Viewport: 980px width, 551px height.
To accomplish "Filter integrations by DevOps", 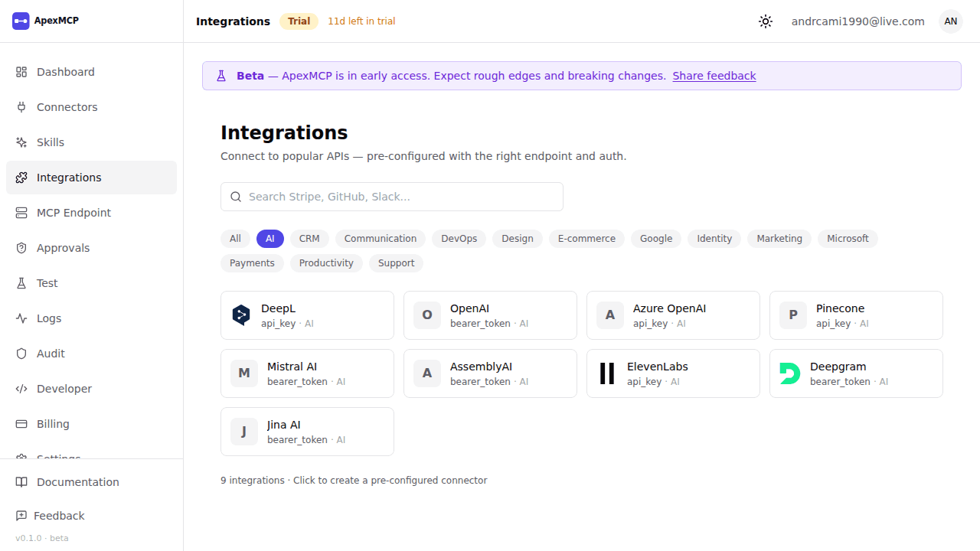I will point(459,239).
